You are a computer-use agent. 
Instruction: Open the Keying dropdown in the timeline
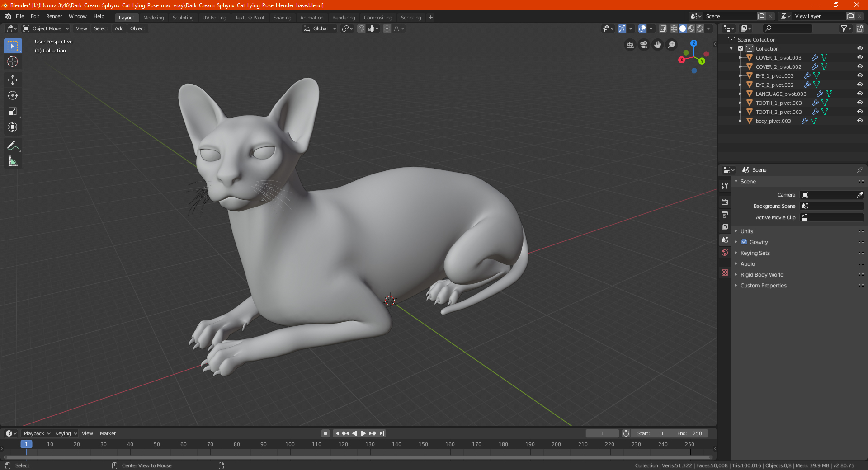click(x=66, y=433)
